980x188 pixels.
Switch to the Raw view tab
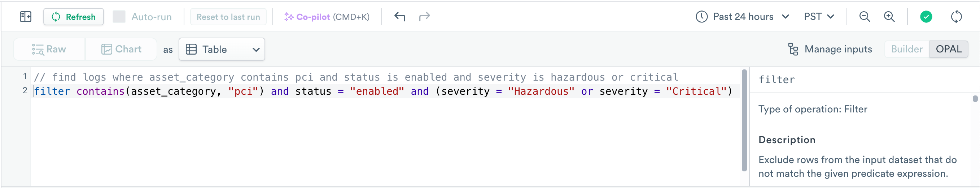[x=49, y=49]
